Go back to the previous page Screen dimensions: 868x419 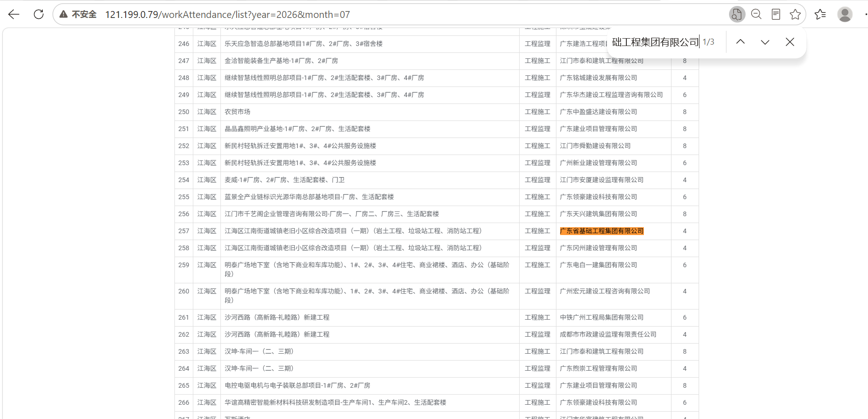(14, 14)
